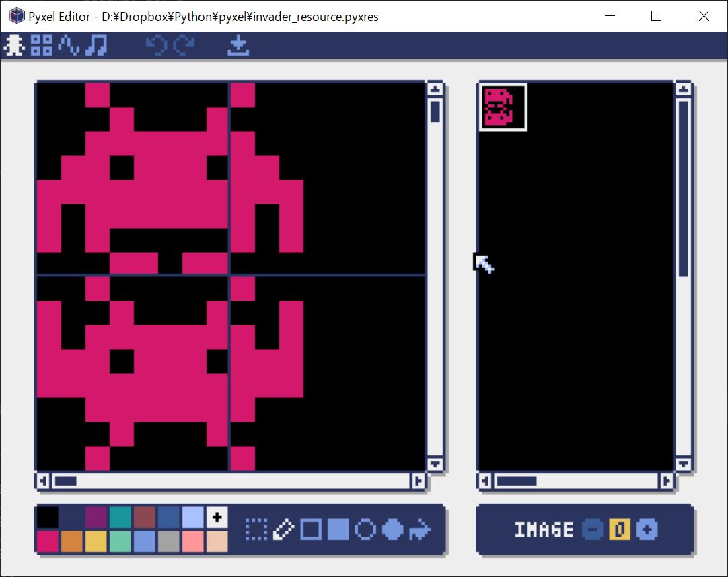The image size is (728, 577).
Task: Click the canvas horizontal scrollbar thumb
Action: [x=65, y=481]
